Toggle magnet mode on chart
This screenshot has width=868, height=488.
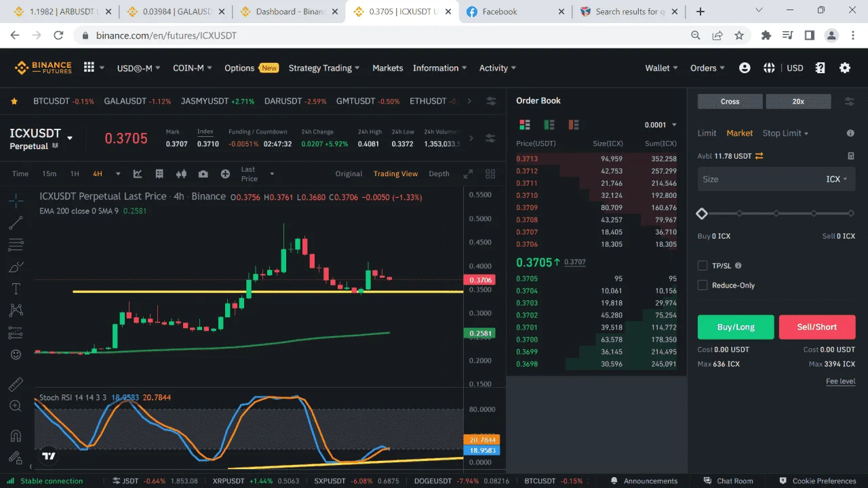[x=16, y=435]
